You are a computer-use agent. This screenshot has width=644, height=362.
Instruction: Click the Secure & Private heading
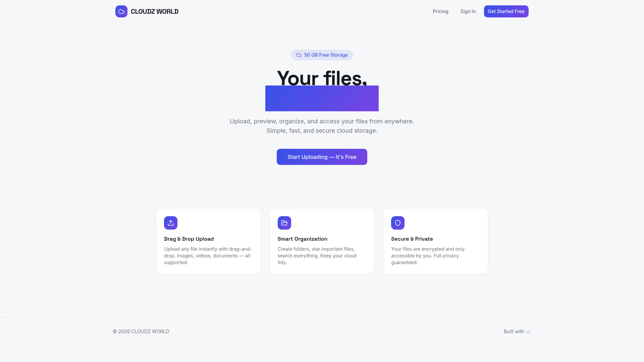pyautogui.click(x=412, y=239)
